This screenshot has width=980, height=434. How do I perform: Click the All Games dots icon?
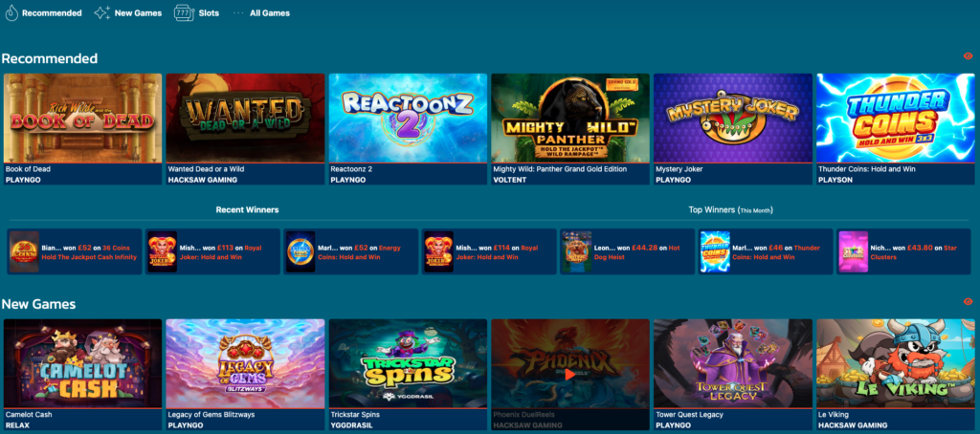[x=237, y=12]
